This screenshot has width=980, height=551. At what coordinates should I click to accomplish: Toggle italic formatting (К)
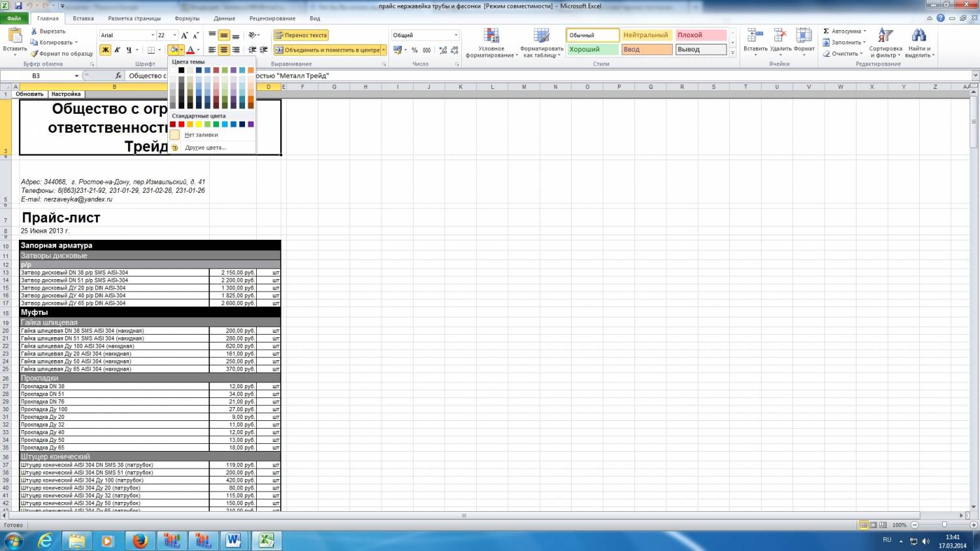117,50
